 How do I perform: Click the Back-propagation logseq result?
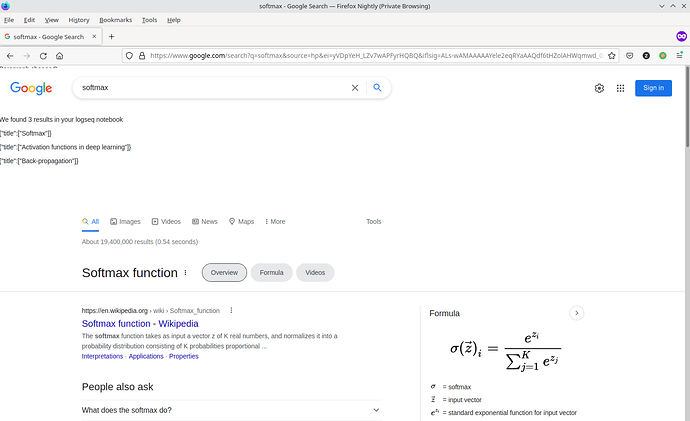[39, 161]
